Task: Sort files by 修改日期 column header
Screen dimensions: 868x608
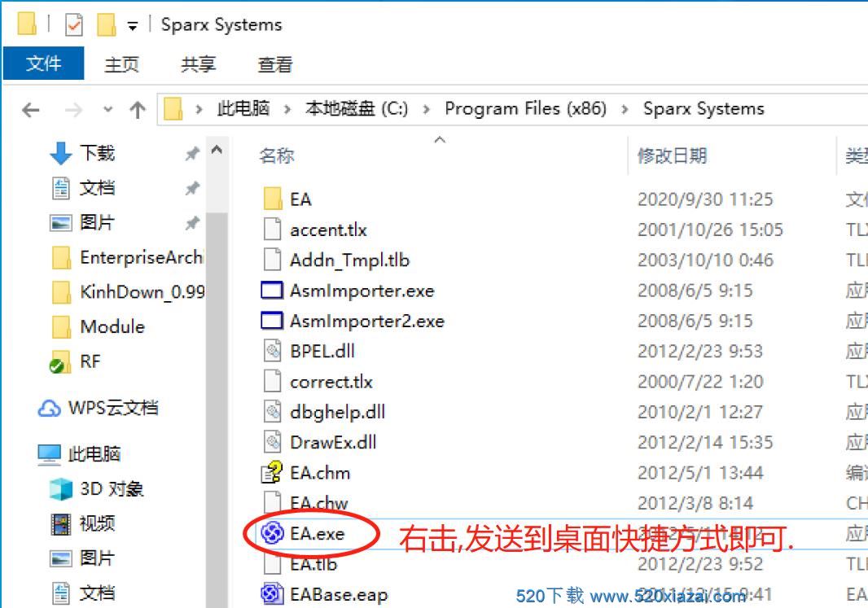Action: [672, 156]
